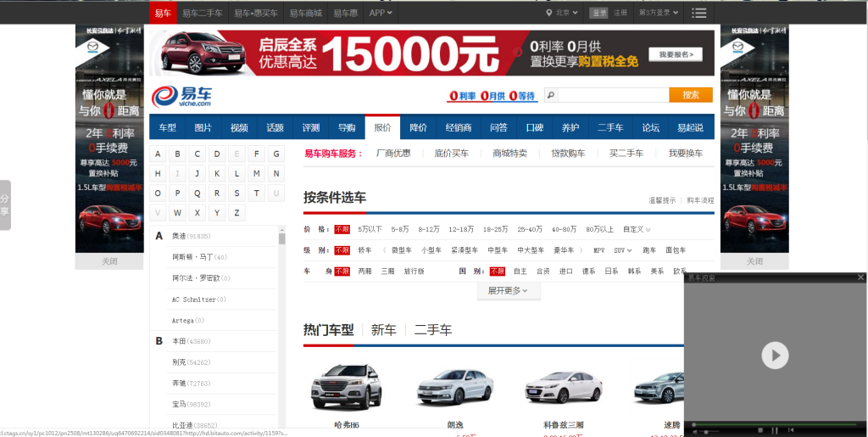The image size is (868, 437).
Task: Click the 购车流程 link
Action: click(700, 200)
